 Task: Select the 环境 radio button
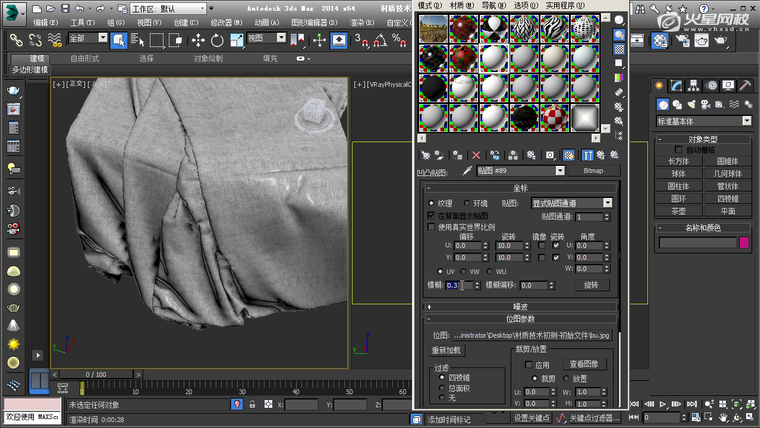(x=467, y=202)
